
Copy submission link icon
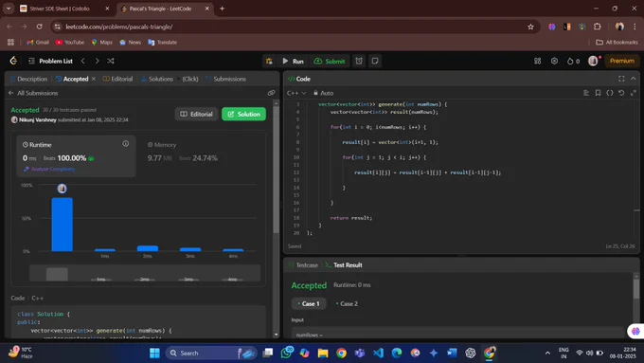coord(271,93)
